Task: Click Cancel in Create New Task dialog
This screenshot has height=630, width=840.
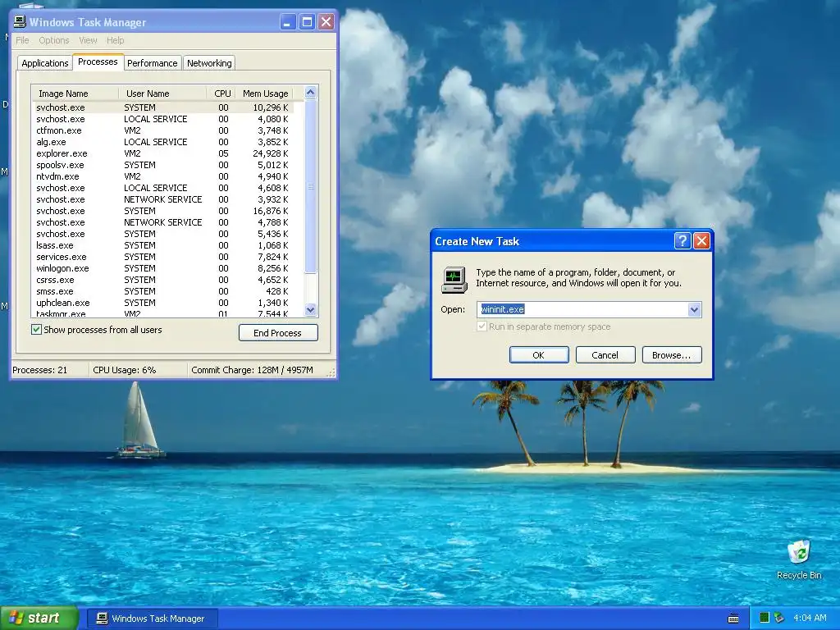Action: [x=605, y=354]
